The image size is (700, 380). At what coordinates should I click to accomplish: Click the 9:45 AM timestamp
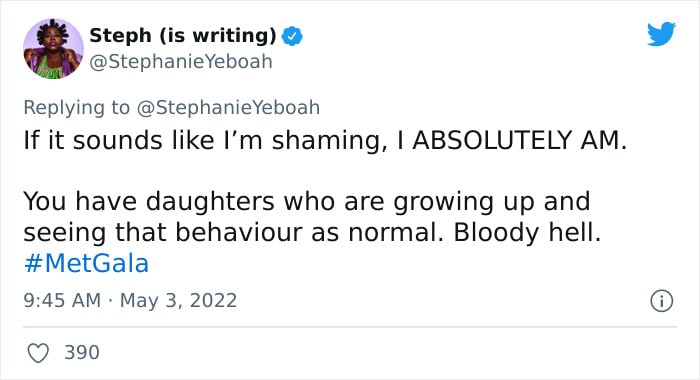[62, 301]
